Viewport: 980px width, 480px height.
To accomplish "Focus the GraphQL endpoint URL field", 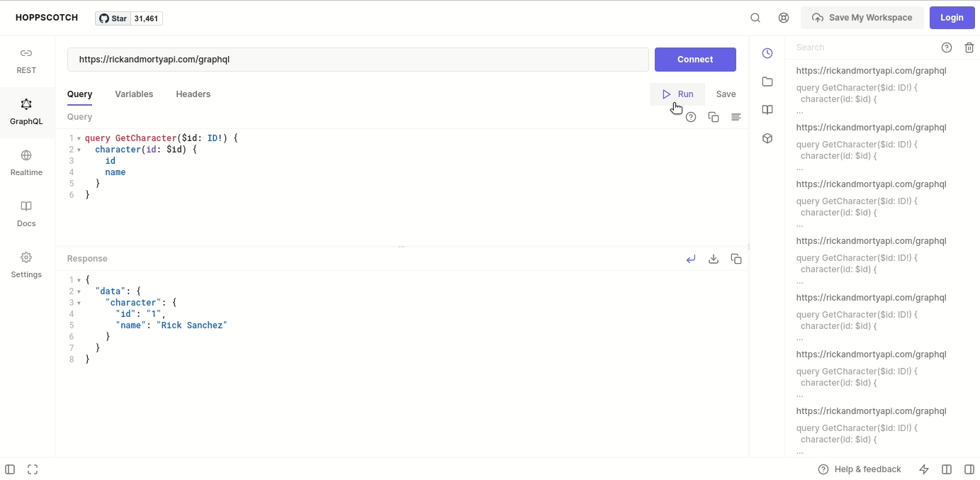I will click(358, 60).
